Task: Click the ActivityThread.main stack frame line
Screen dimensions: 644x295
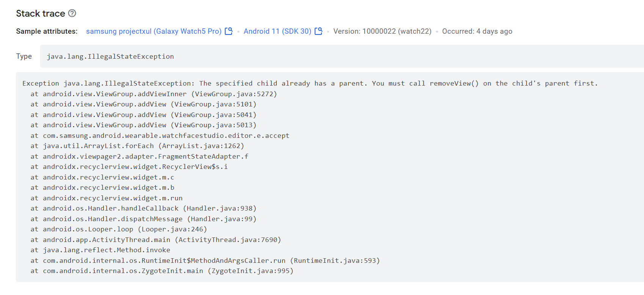Action: pyautogui.click(x=155, y=240)
